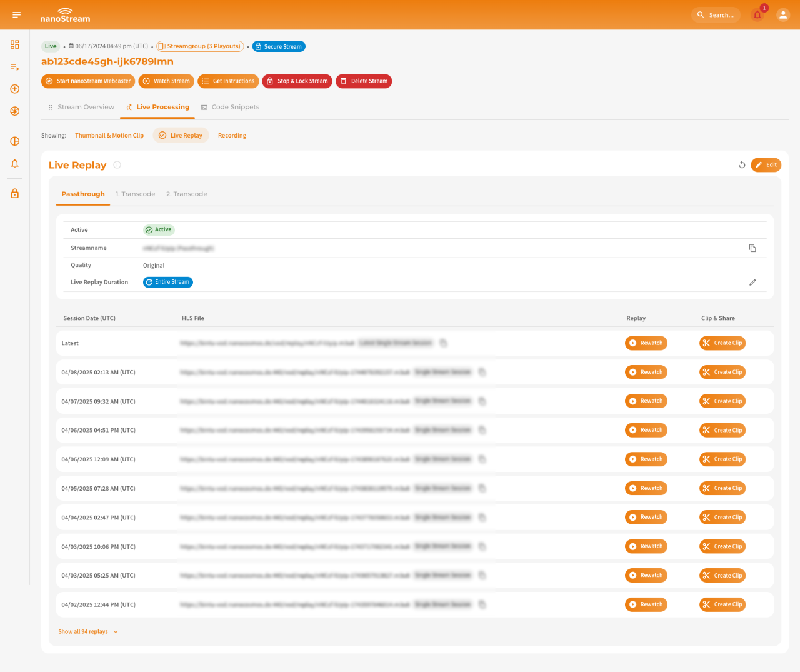Image resolution: width=800 pixels, height=672 pixels.
Task: Open the dashboard icon in sidebar
Action: click(15, 44)
